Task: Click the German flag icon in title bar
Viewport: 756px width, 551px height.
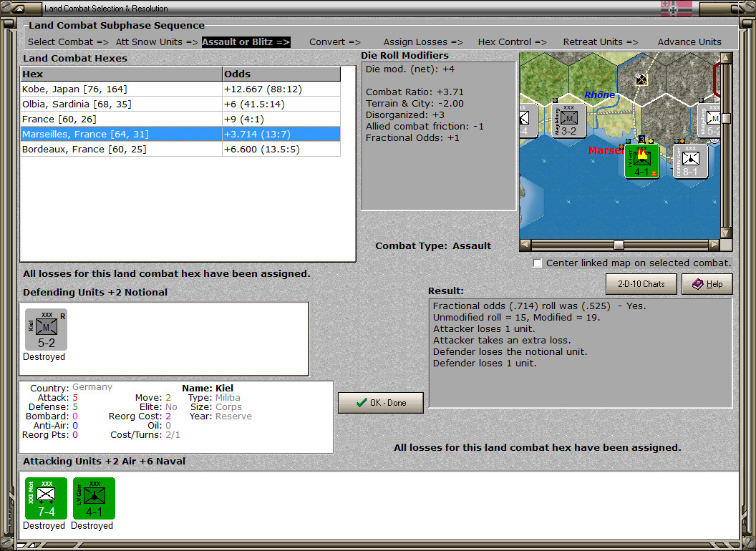Action: 676,9
